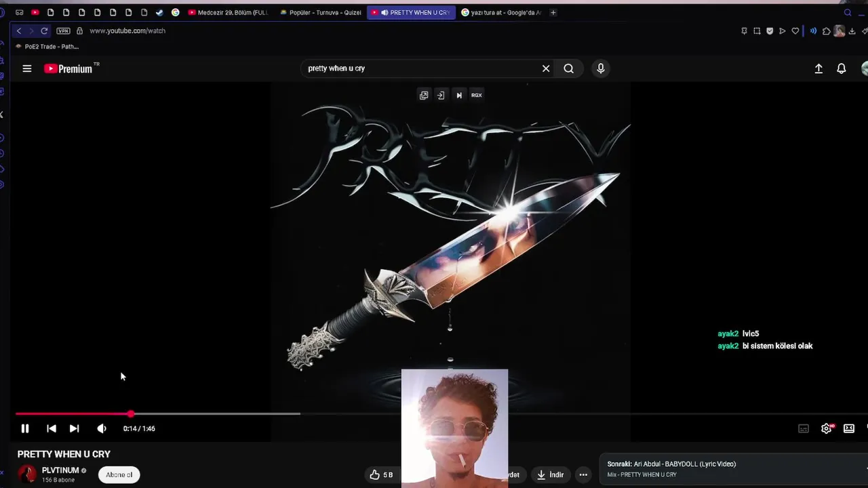The height and width of the screenshot is (488, 868).
Task: Play the previous video
Action: click(52, 428)
